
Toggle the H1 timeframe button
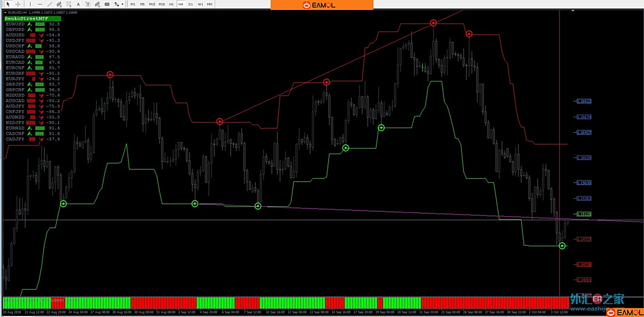[171, 4]
